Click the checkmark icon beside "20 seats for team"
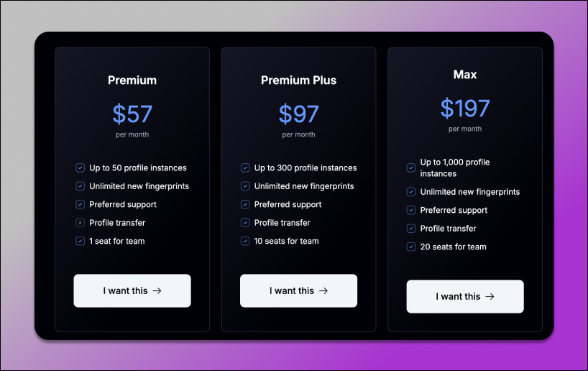Viewport: 588px width, 371px height. (x=411, y=247)
